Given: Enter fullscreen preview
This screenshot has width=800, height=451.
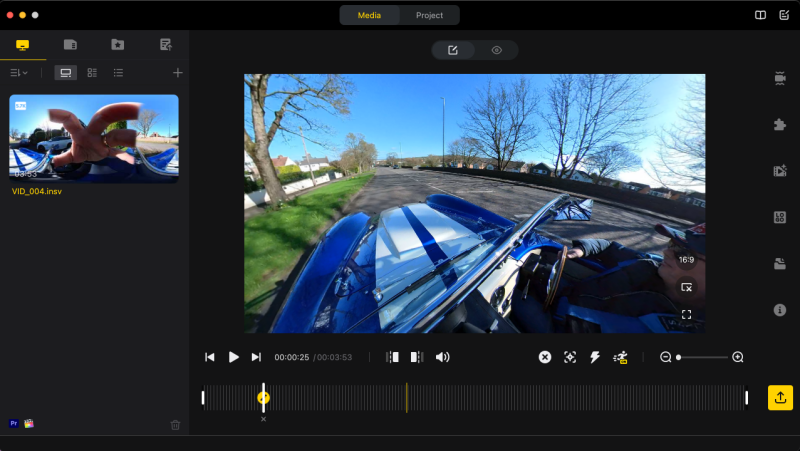Looking at the screenshot, I should [x=686, y=314].
